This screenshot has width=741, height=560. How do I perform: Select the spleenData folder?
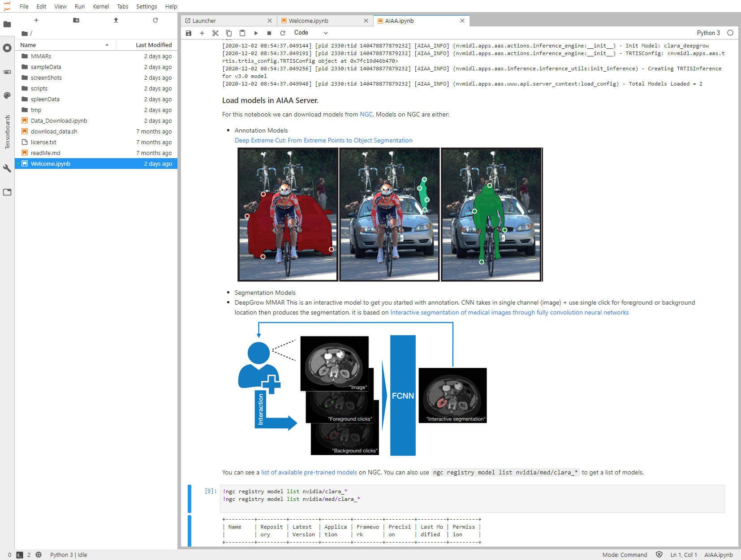(x=96, y=99)
